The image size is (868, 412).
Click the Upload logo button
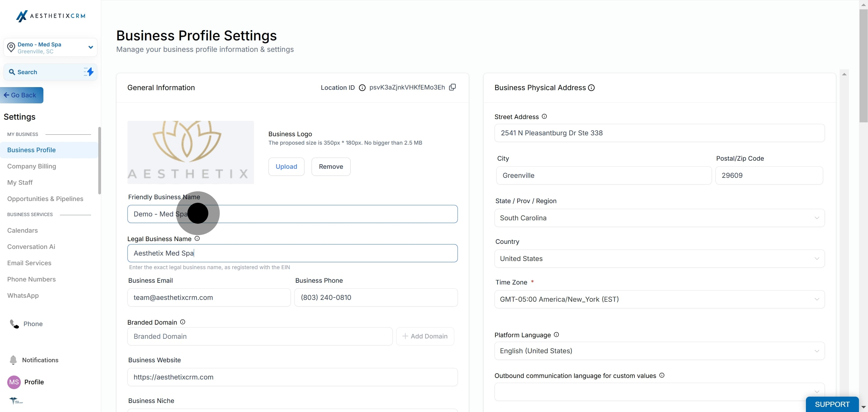286,166
